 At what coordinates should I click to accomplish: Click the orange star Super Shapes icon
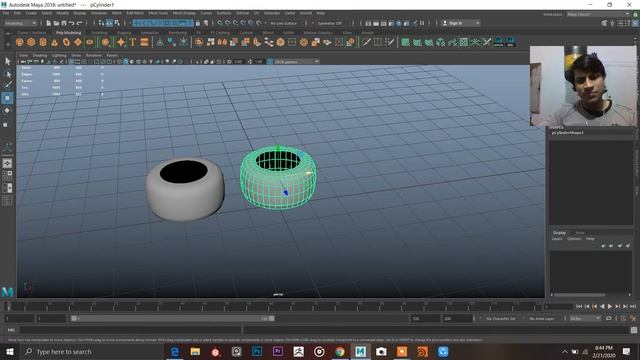[x=121, y=42]
